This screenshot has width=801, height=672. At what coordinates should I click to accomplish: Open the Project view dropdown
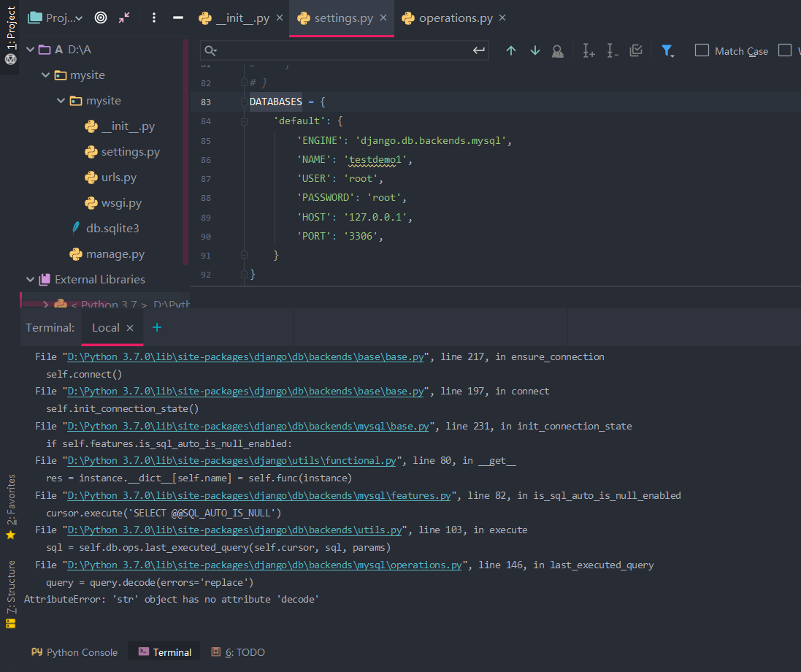point(55,18)
